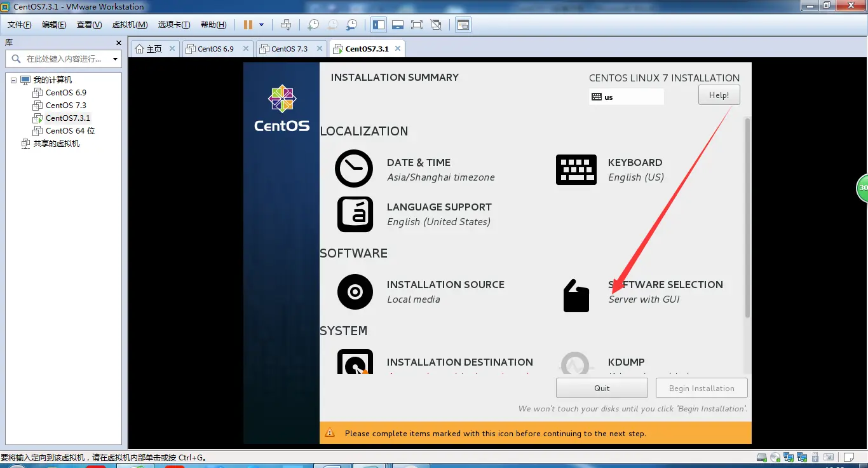Open the SOFTWARE SELECTION package icon
868x468 pixels.
(576, 296)
